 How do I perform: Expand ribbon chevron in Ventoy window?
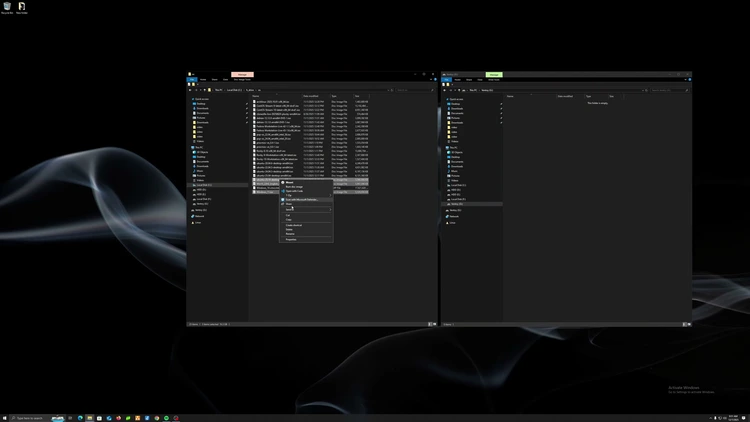click(685, 79)
